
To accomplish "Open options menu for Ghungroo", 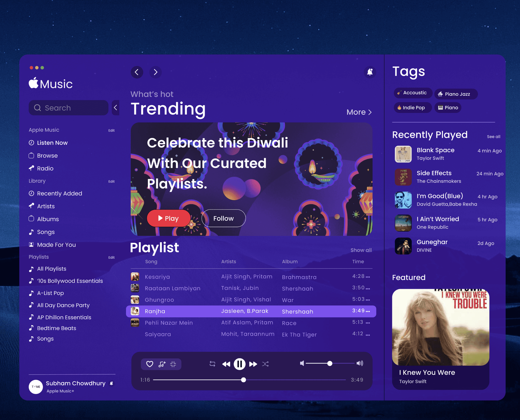I will 368,300.
